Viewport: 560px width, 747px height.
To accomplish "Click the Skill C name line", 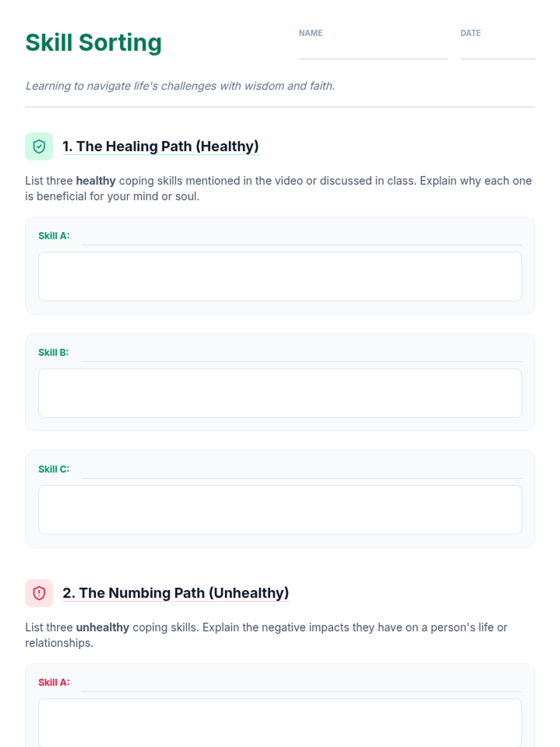I will 301,472.
